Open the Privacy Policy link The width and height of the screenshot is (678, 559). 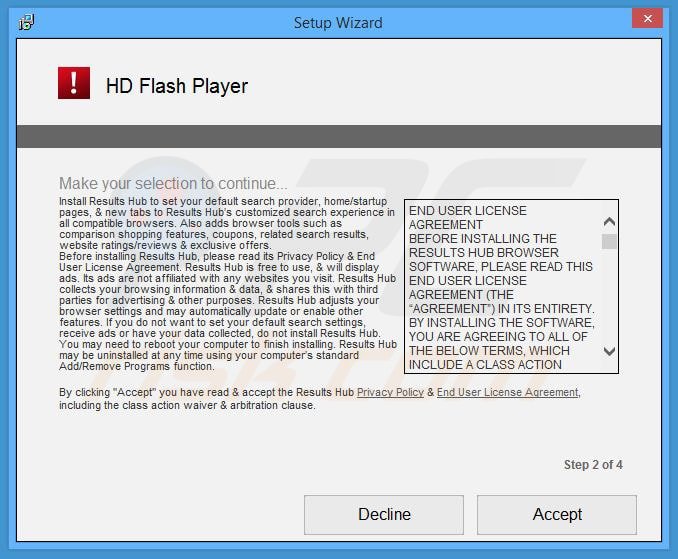click(390, 392)
